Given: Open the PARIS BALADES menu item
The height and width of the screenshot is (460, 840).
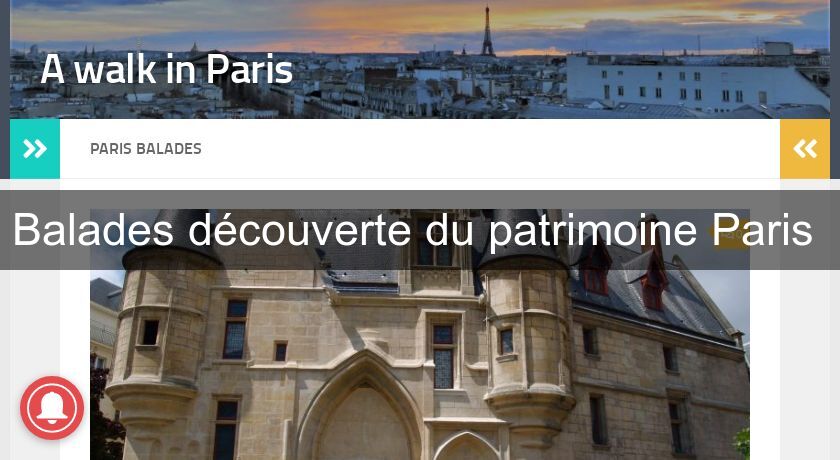Looking at the screenshot, I should [146, 148].
